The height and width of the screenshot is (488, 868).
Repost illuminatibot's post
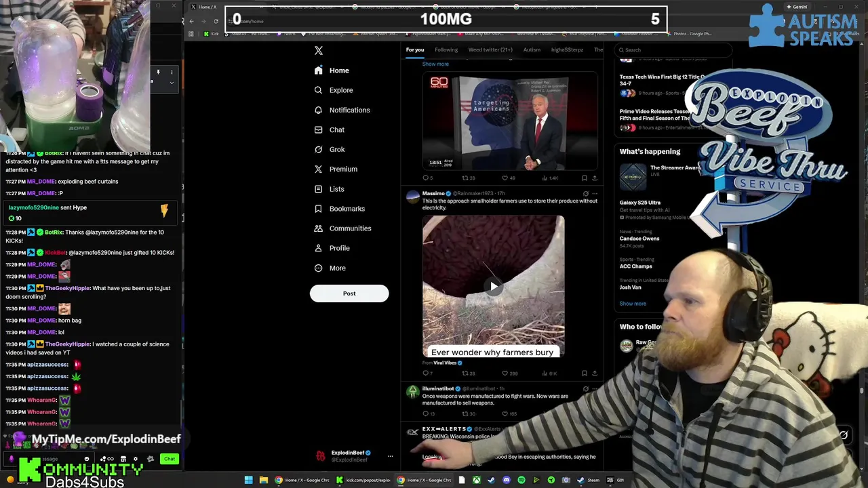pyautogui.click(x=469, y=413)
